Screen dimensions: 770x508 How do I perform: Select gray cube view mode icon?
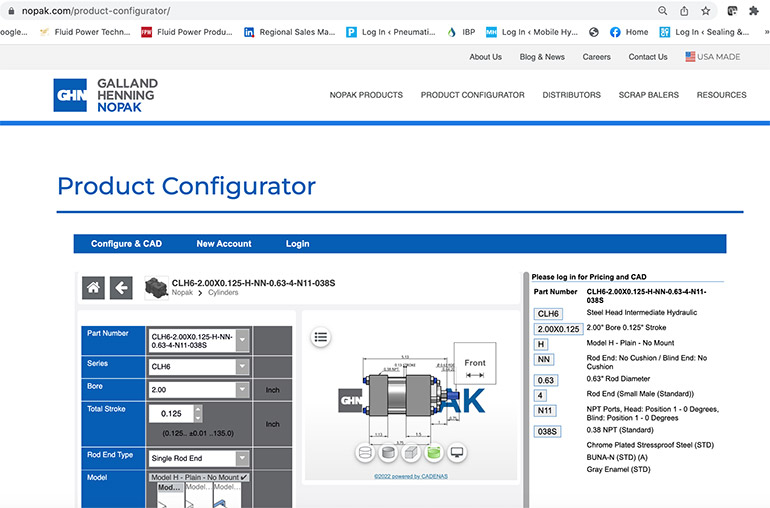point(411,452)
